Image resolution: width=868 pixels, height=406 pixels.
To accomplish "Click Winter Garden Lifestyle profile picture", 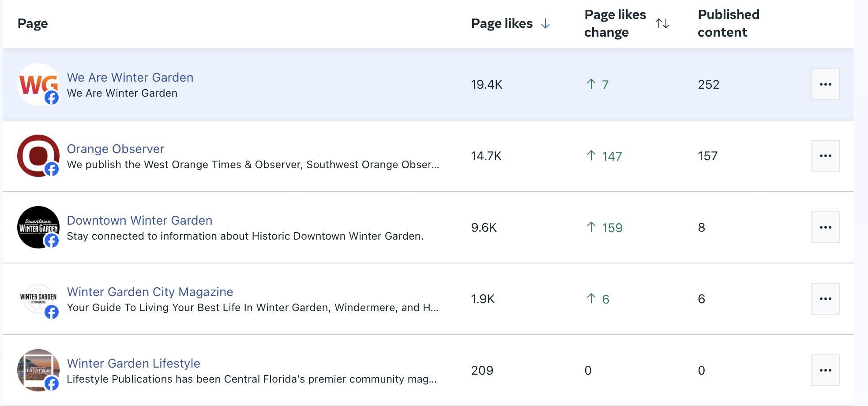I will pos(38,370).
